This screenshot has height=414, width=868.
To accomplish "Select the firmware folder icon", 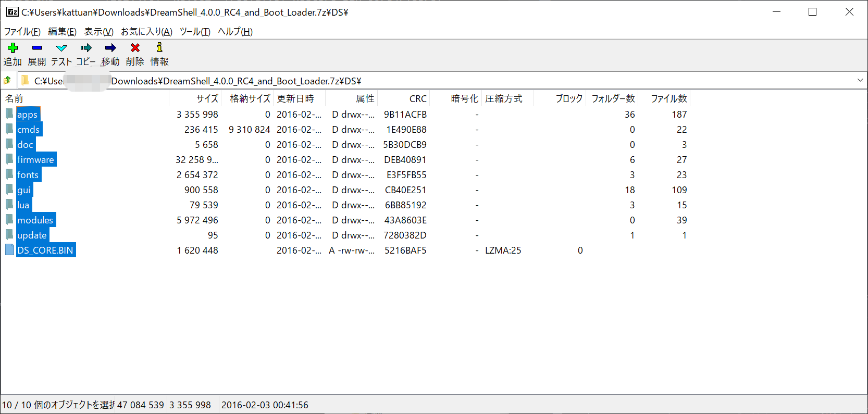I will 9,159.
